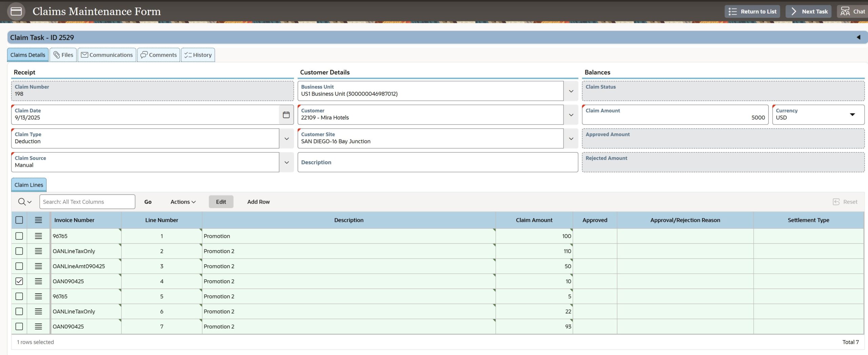Uncheck the checkbox for line 4 OAN090425
This screenshot has width=868, height=355.
coord(19,281)
